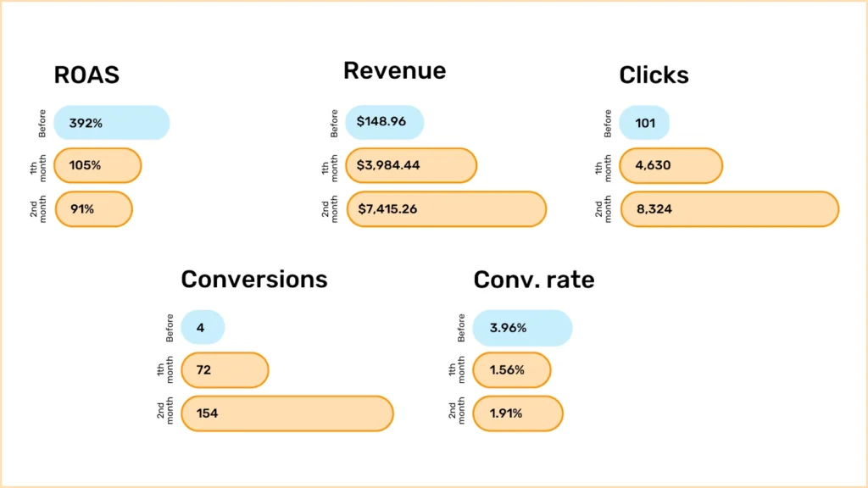The width and height of the screenshot is (868, 488).
Task: Click the 1.56% conversion rate bar
Action: (x=511, y=370)
